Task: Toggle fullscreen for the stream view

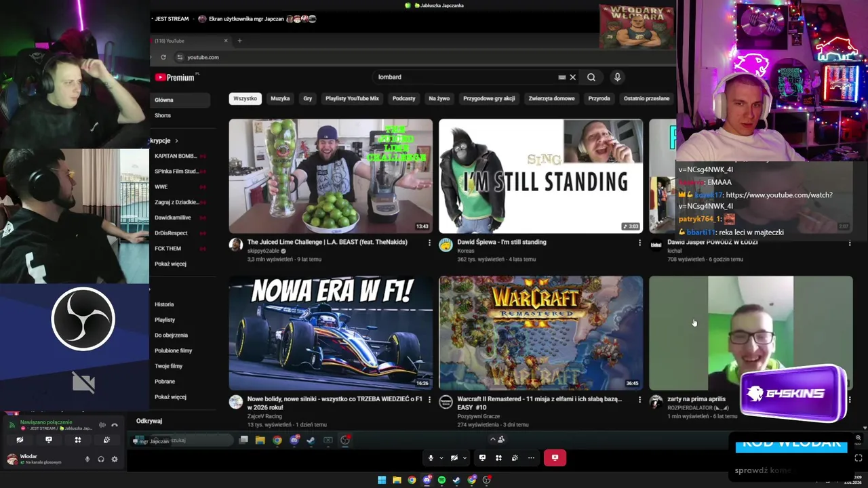Action: [x=858, y=458]
